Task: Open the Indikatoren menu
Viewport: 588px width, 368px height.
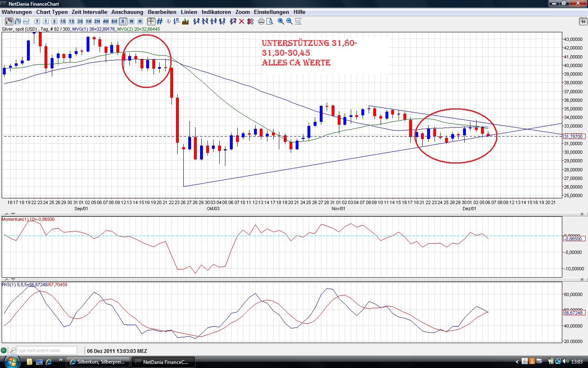Action: coord(216,12)
